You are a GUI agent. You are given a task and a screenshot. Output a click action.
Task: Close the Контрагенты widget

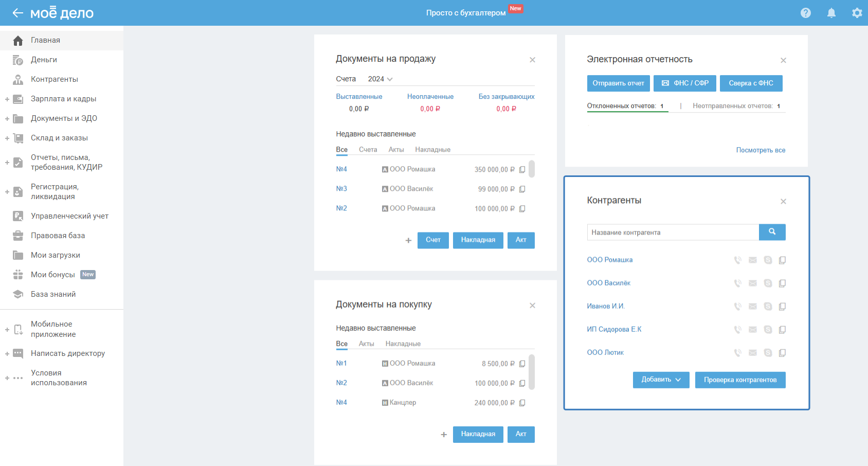coord(783,201)
